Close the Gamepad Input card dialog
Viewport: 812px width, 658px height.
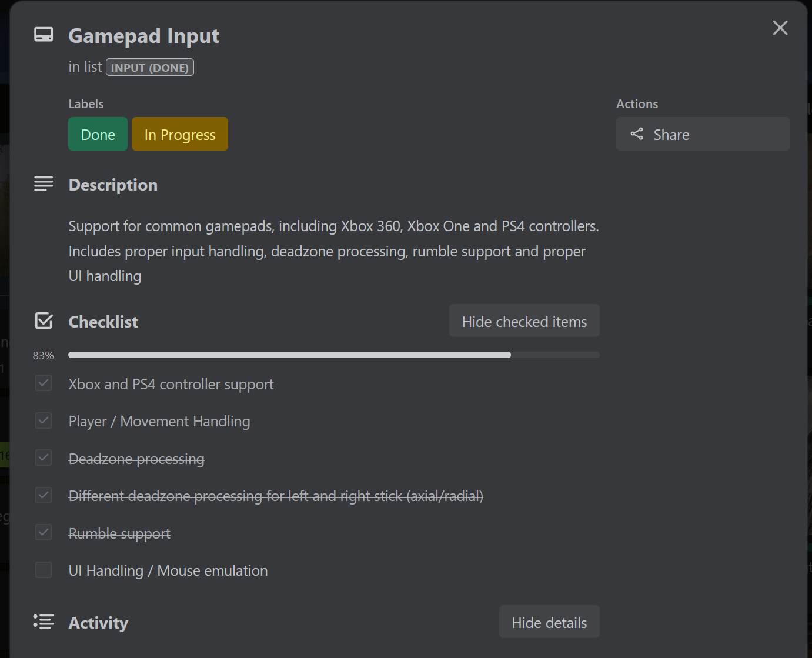coord(780,28)
